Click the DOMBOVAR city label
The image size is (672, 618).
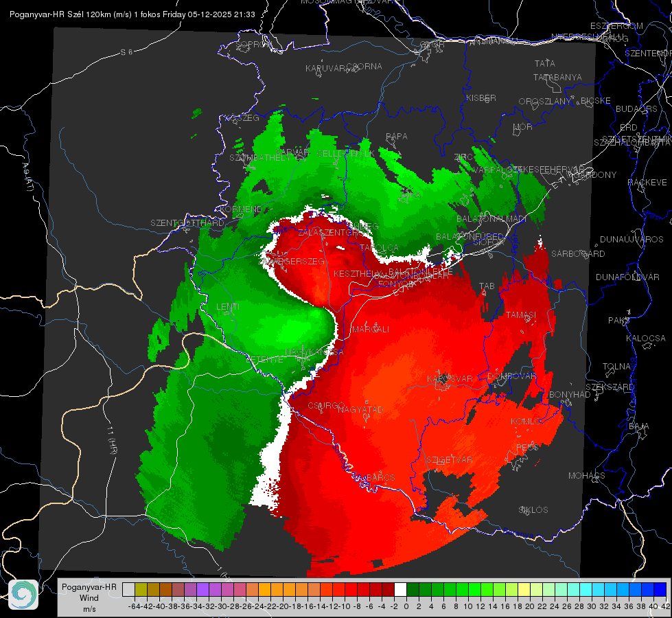512,376
